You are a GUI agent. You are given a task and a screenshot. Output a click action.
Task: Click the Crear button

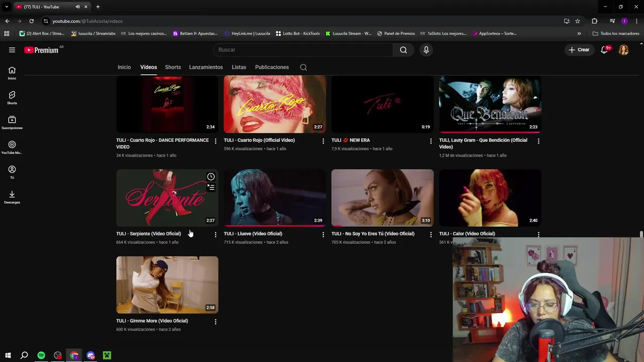[x=579, y=50]
